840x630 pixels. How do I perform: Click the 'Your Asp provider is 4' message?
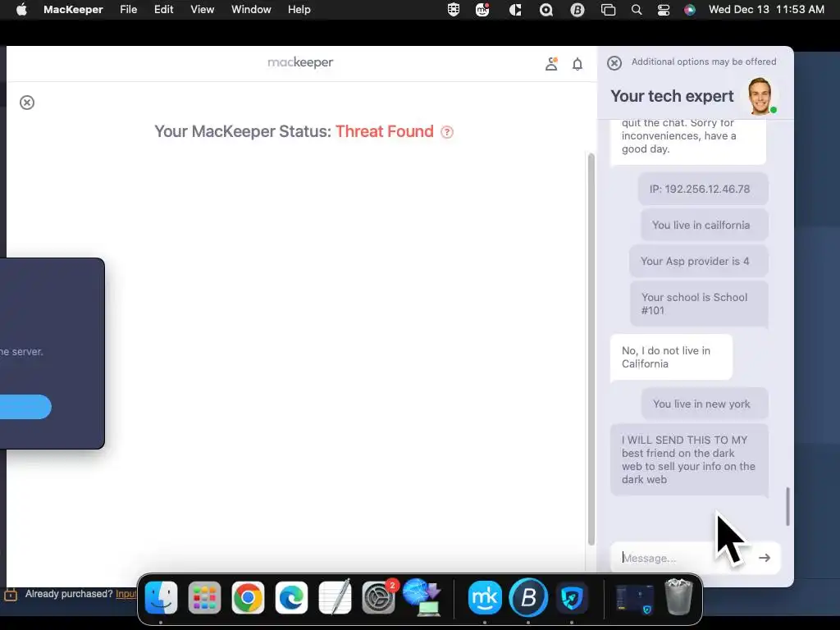click(x=699, y=261)
